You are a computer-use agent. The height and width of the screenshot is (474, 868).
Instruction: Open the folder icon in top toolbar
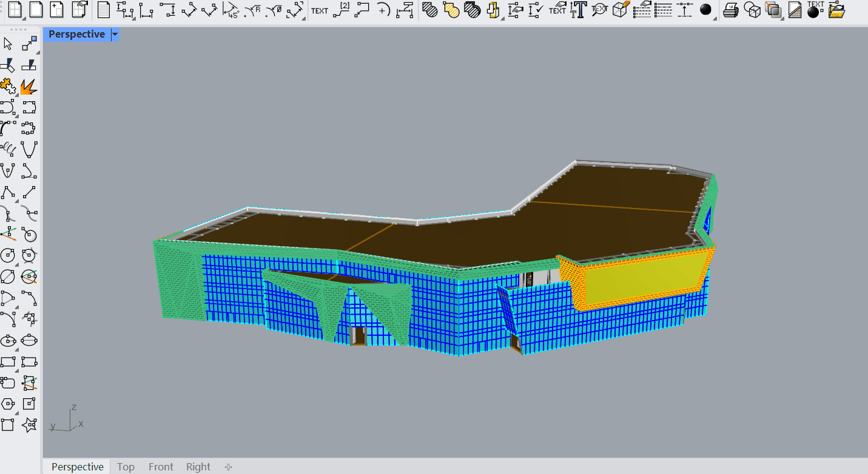836,10
